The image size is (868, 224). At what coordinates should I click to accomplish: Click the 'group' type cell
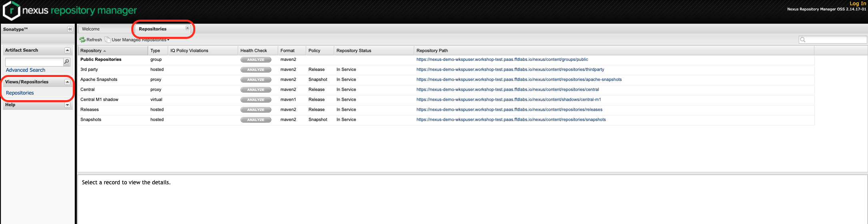click(x=156, y=59)
